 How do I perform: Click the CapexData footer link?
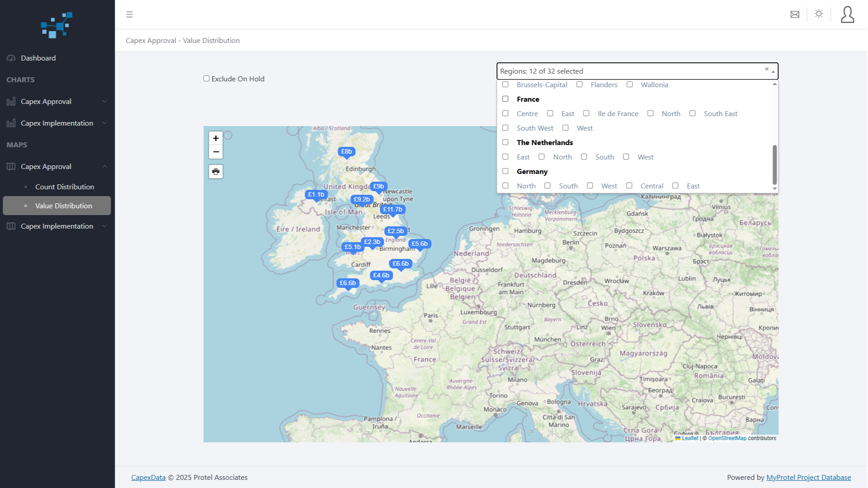(x=148, y=478)
